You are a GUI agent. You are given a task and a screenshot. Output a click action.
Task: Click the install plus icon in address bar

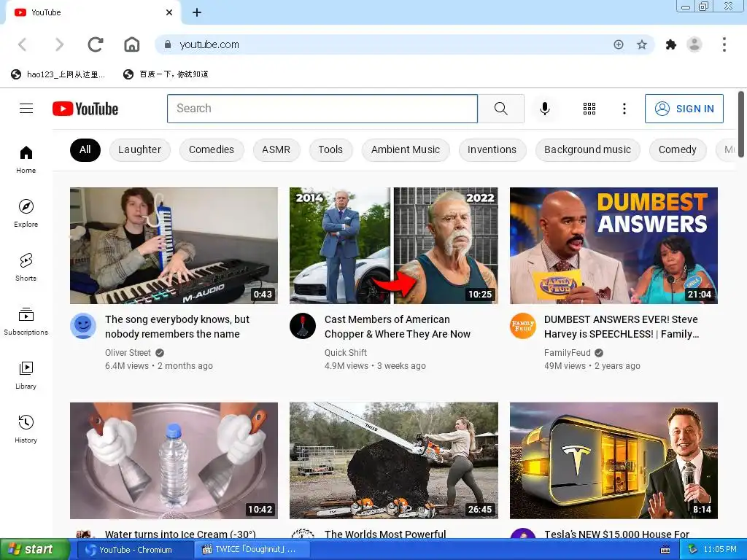[x=619, y=44]
